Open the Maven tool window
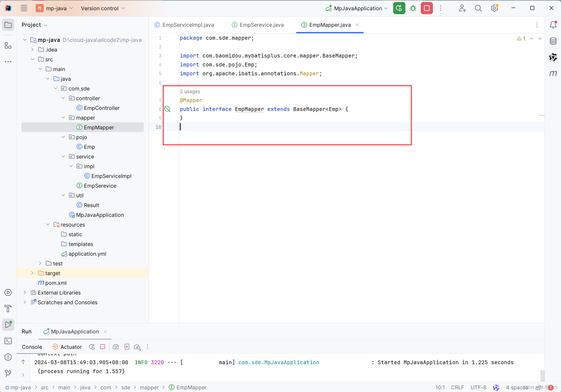This screenshot has width=561, height=392. pyautogui.click(x=553, y=73)
